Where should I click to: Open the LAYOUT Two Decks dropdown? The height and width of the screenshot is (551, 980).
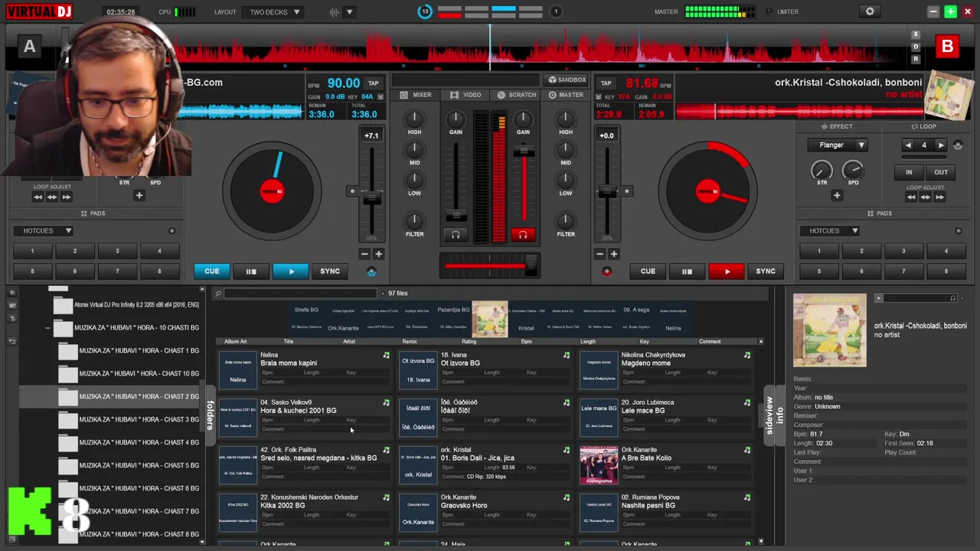pyautogui.click(x=275, y=12)
